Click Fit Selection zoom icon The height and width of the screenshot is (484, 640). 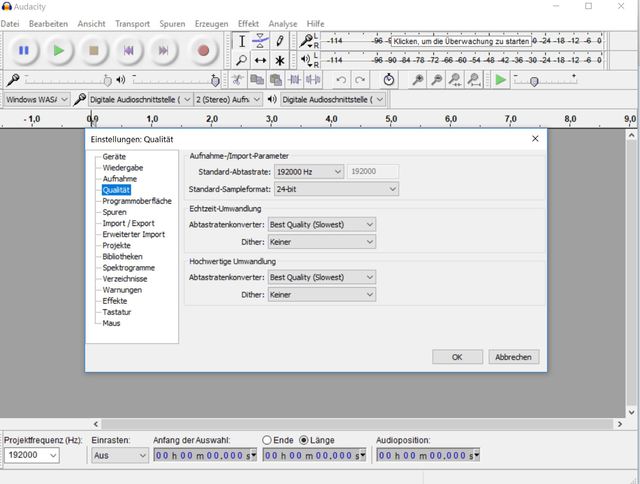455,80
